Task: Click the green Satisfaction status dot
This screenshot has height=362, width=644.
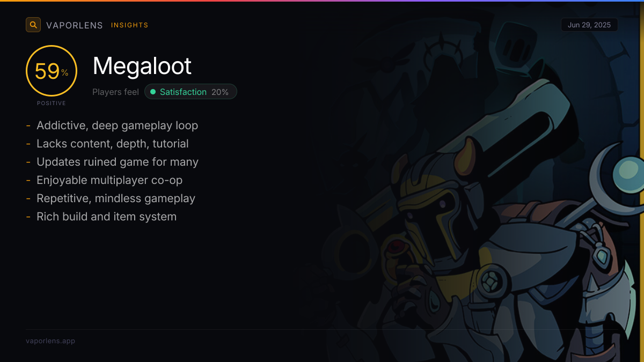Action: [x=153, y=92]
